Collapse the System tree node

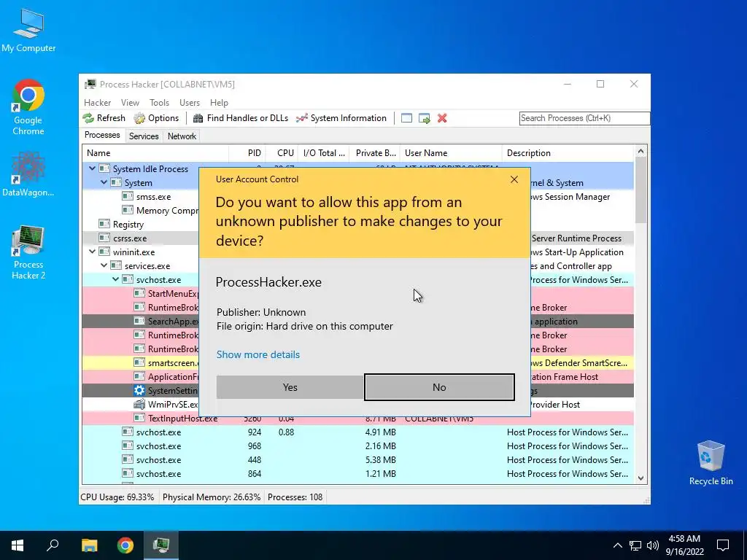104,182
